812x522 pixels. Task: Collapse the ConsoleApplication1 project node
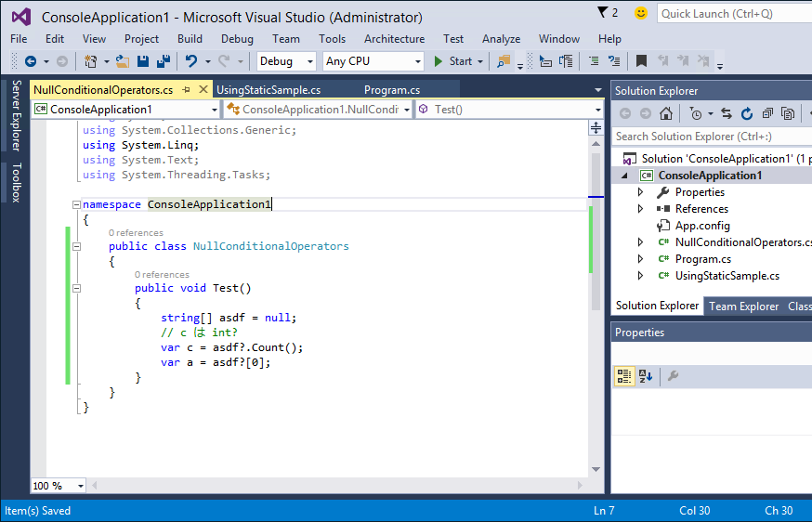[x=624, y=176]
